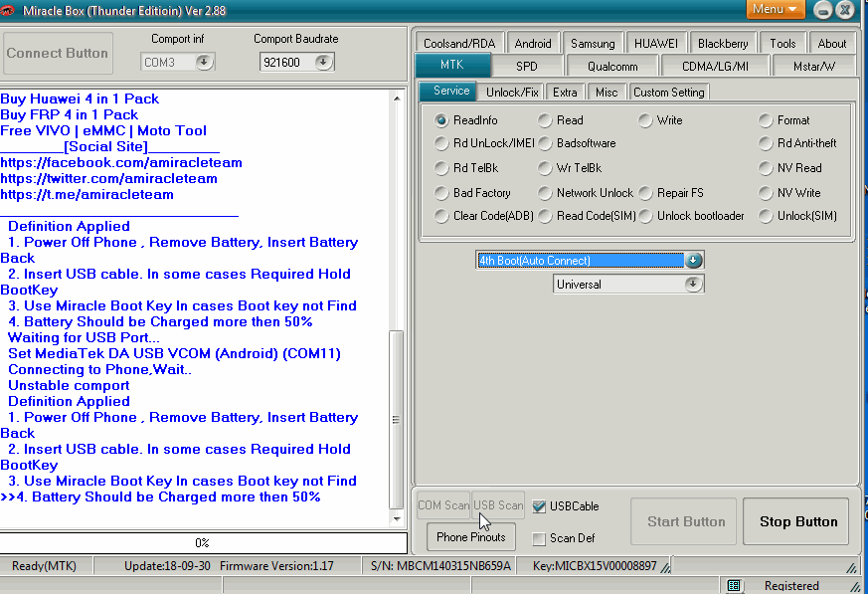Switch to the Samsung tab

coord(593,43)
